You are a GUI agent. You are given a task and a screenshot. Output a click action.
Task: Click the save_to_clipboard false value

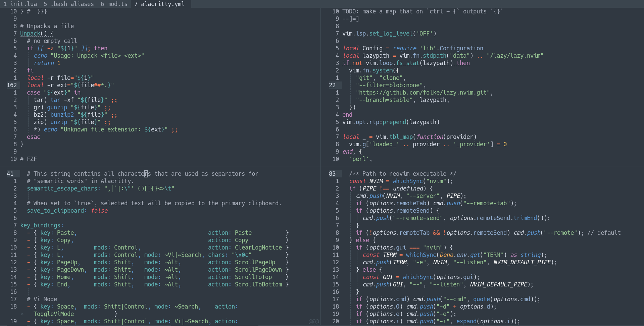point(100,210)
